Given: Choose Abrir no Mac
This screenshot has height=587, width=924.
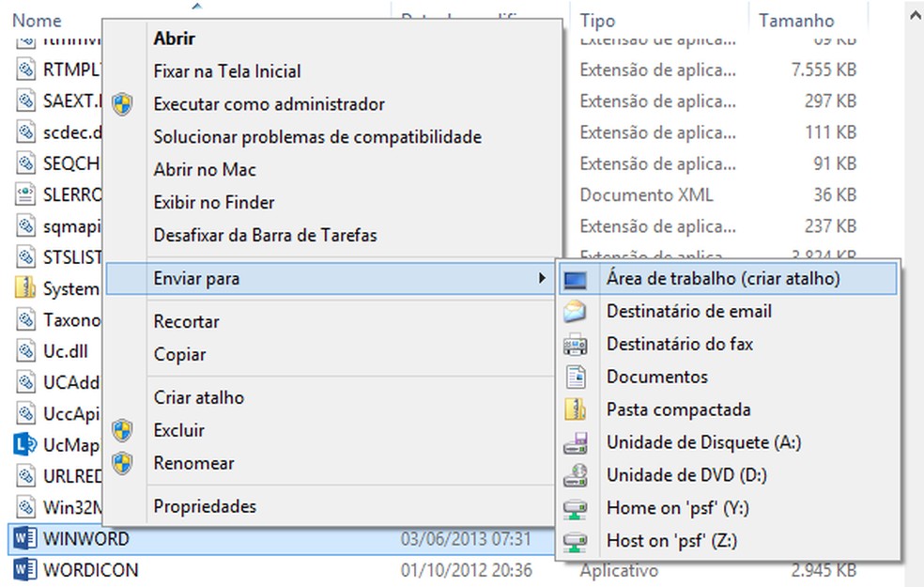Looking at the screenshot, I should pyautogui.click(x=205, y=170).
